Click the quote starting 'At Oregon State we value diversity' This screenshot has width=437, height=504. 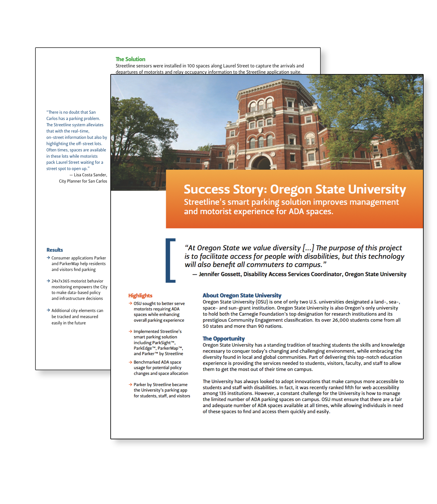pos(294,256)
